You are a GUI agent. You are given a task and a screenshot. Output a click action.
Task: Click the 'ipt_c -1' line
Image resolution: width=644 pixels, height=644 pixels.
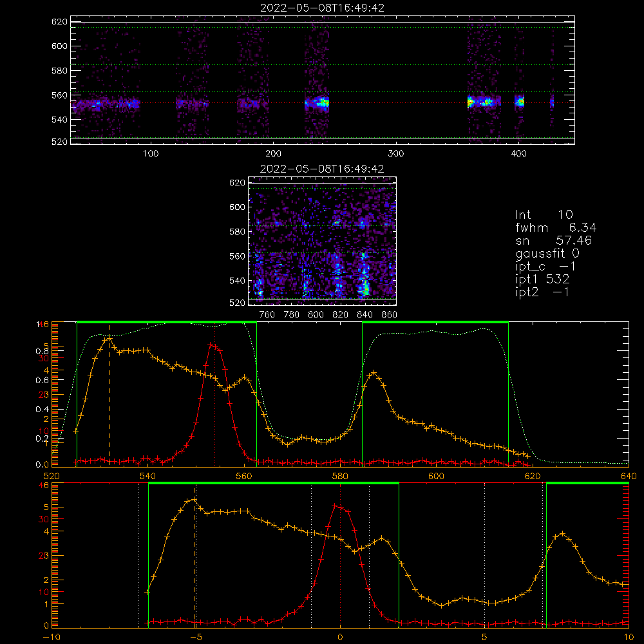[545, 267]
